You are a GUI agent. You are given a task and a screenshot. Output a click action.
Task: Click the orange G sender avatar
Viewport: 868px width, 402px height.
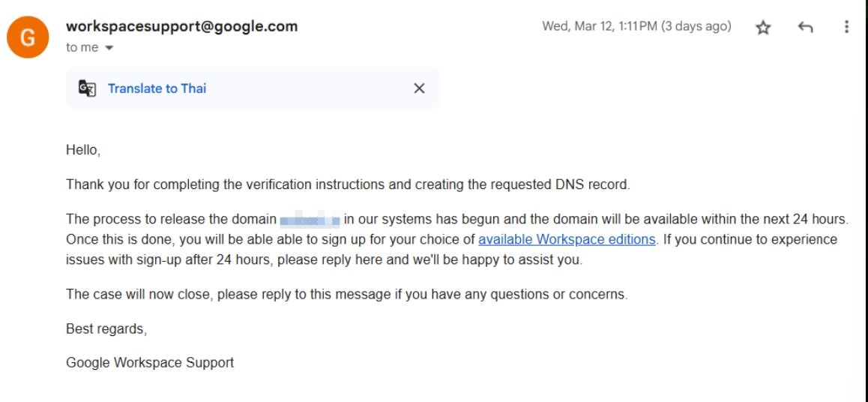28,37
